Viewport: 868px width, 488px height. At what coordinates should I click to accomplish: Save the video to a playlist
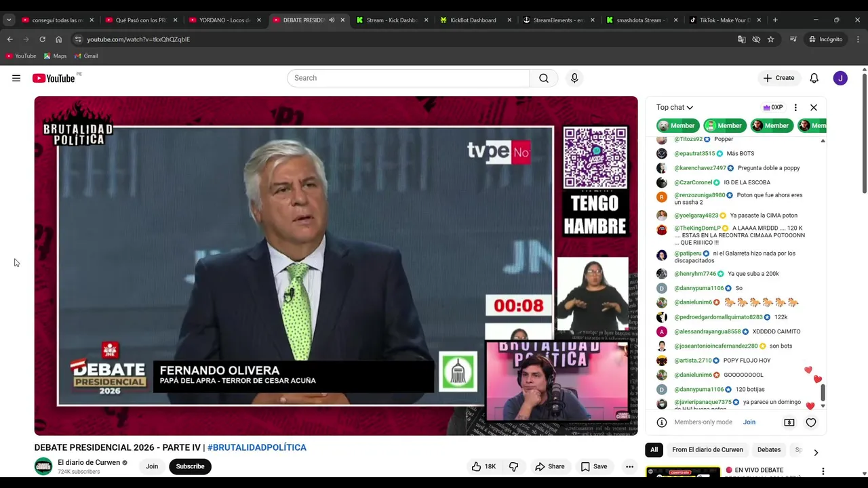[594, 466]
